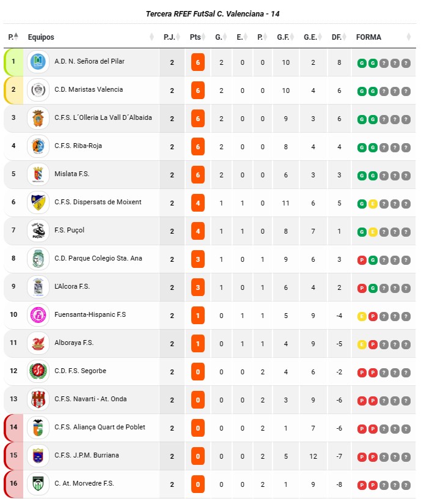Open C.F.S. J.P.M. Burriana team page
The height and width of the screenshot is (504, 421).
pyautogui.click(x=86, y=455)
